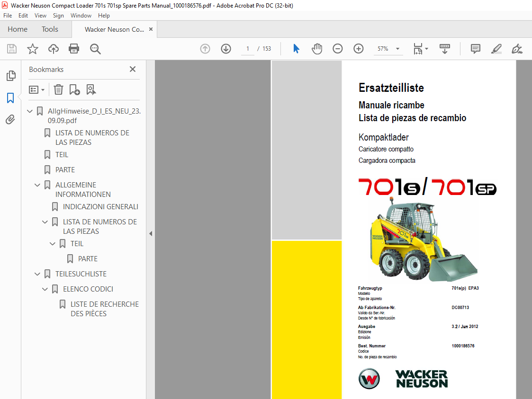The width and height of the screenshot is (532, 399).
Task: Click the 3.2 / Jun 2012 edition text
Action: (465, 327)
